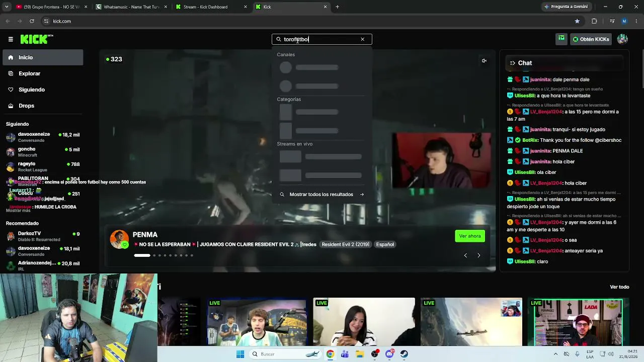Open the PENMA streamer avatar
Screen dimensions: 644x362
point(119,239)
